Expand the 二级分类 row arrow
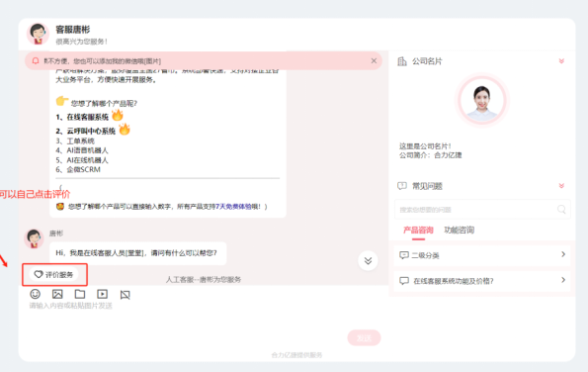 (x=563, y=254)
